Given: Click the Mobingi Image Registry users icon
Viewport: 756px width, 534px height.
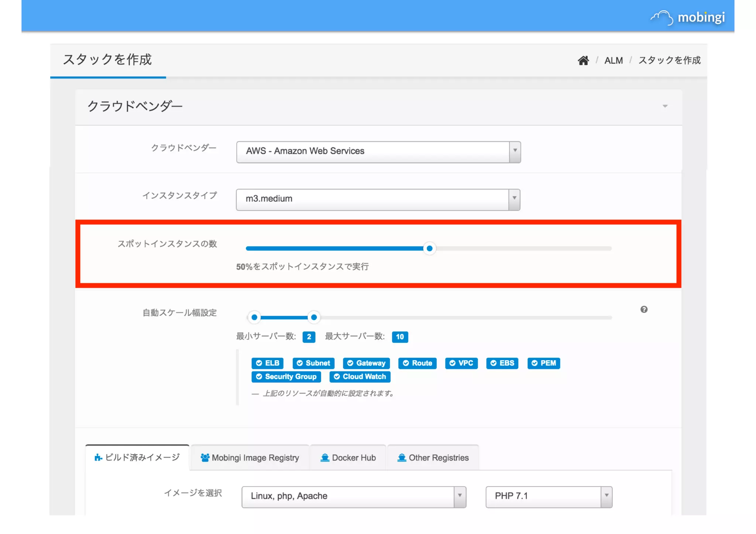Looking at the screenshot, I should coord(205,458).
